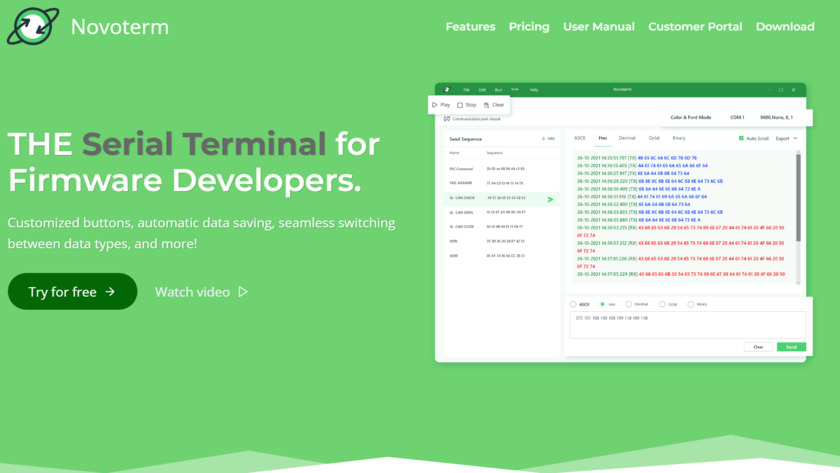
Task: Click the Color & Font Mode option
Action: [x=691, y=117]
